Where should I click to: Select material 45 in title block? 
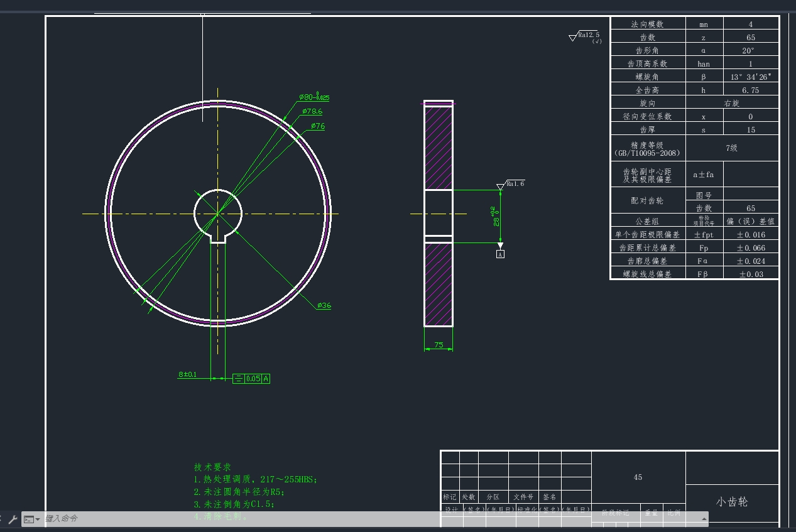click(638, 477)
